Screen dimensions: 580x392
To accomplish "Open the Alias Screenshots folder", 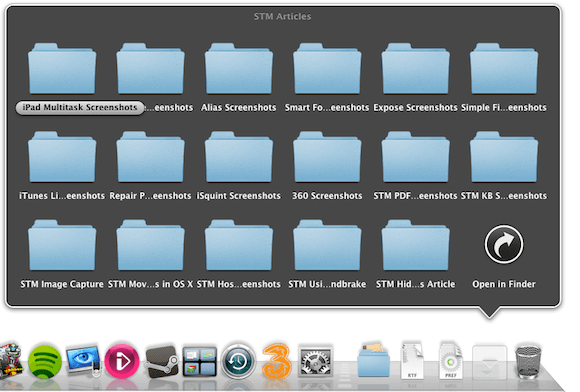I will pos(239,69).
